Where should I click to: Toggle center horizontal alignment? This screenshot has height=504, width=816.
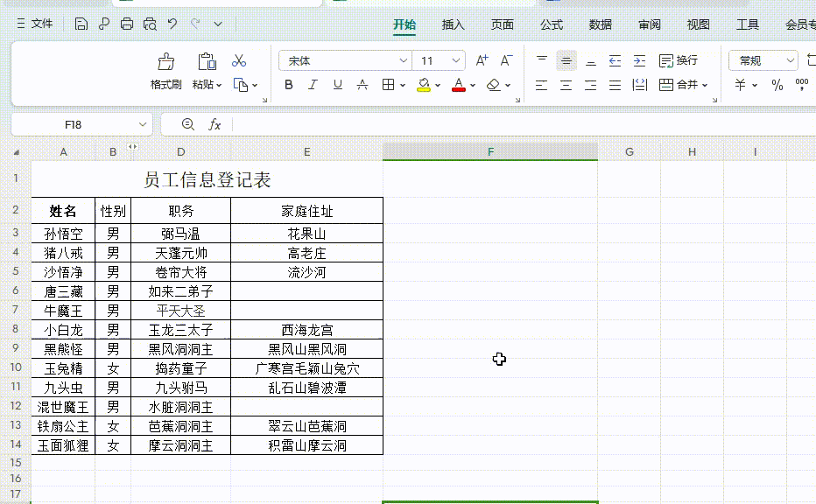coord(566,85)
